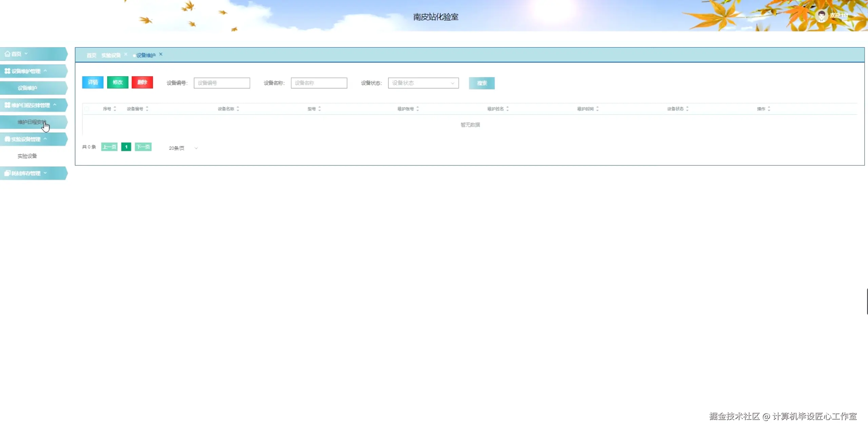
Task: Open the 设备状态 dropdown
Action: tap(423, 83)
